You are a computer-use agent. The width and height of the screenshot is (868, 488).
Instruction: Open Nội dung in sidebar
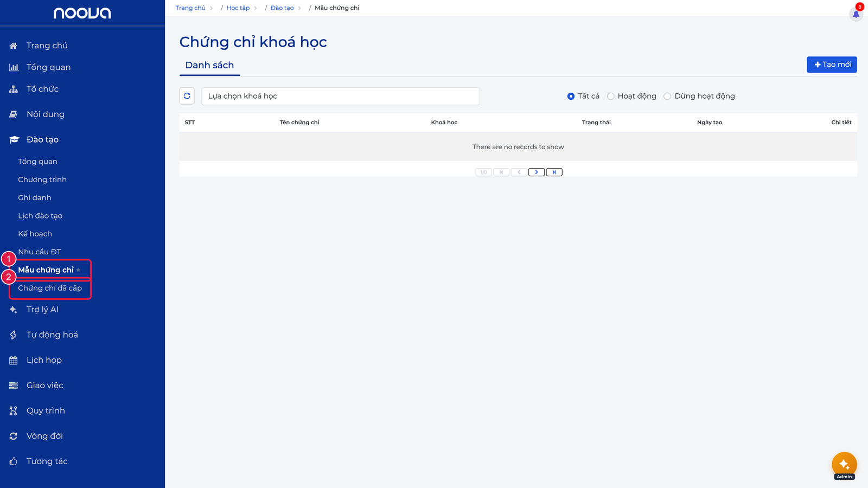[x=46, y=114]
